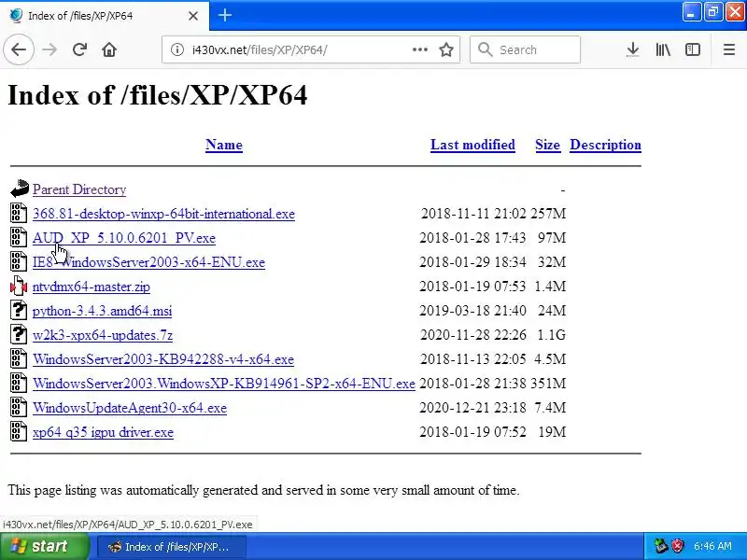Sort listing by Size

[547, 145]
